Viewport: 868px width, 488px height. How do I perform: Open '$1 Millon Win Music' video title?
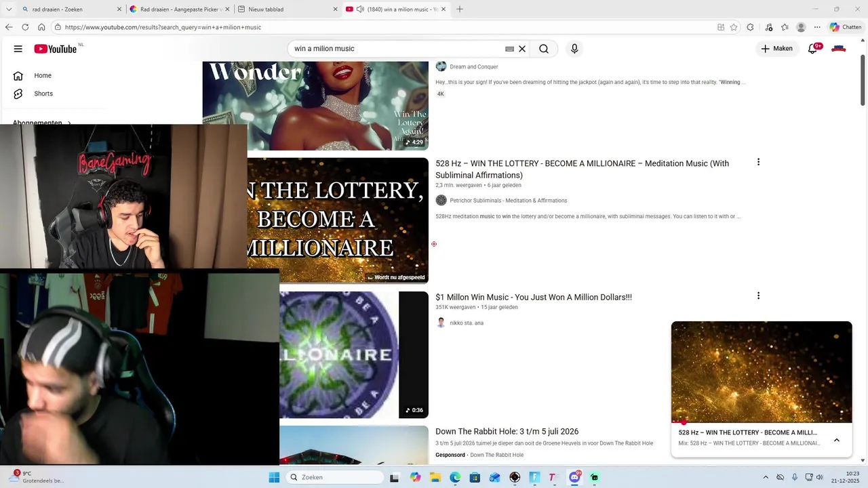[534, 297]
